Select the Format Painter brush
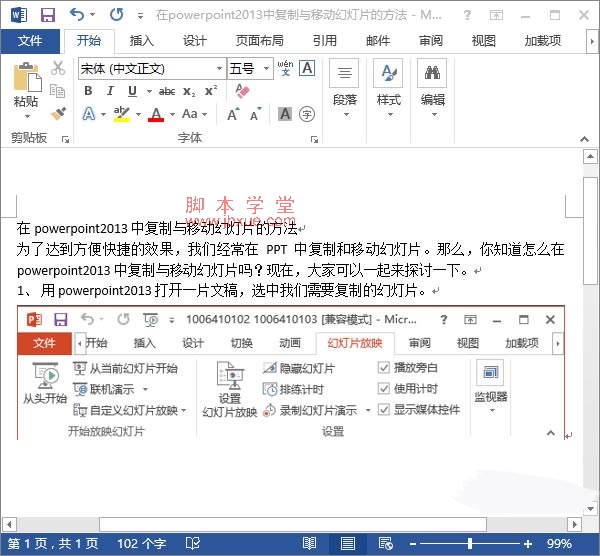The image size is (600, 556). tap(58, 113)
